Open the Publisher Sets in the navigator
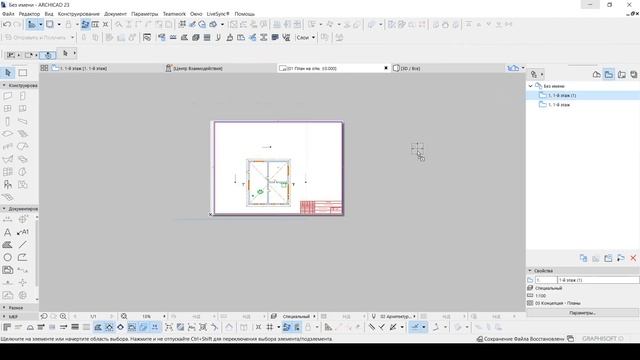 click(x=633, y=74)
